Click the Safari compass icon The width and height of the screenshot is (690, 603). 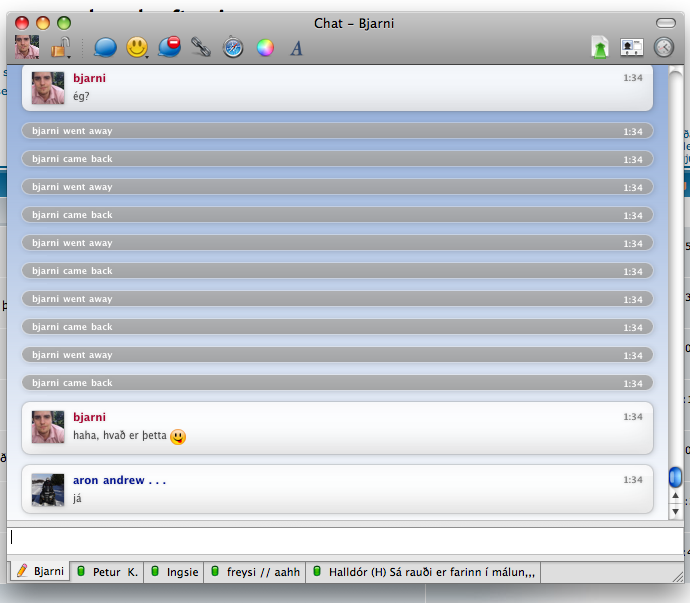pos(233,47)
